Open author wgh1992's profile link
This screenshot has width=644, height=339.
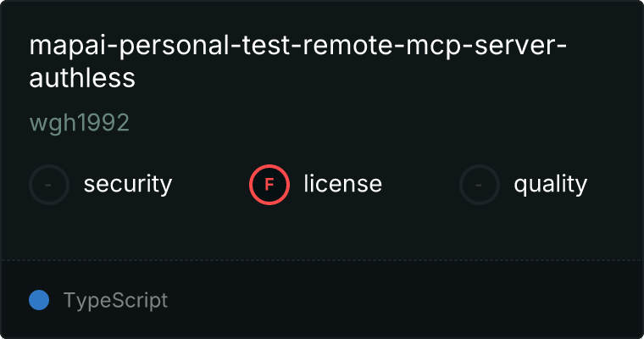(79, 123)
